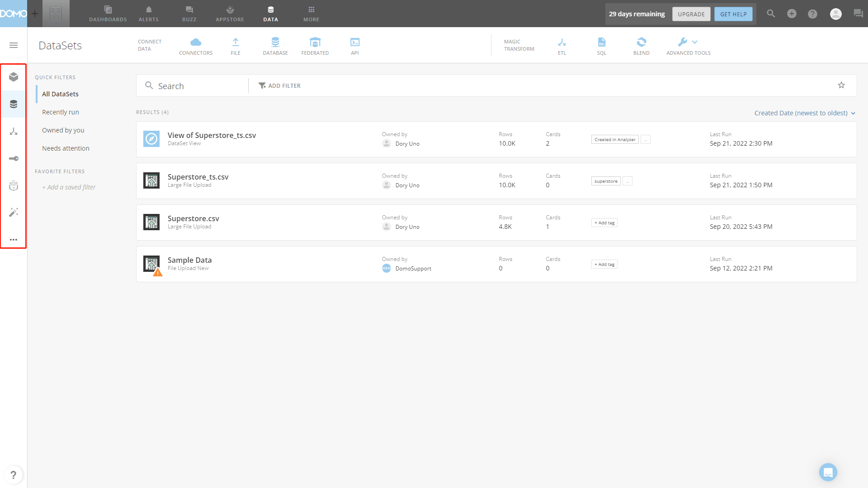Viewport: 868px width, 488px height.
Task: Expand tags ellipsis beside superstore tag
Action: [x=627, y=181]
